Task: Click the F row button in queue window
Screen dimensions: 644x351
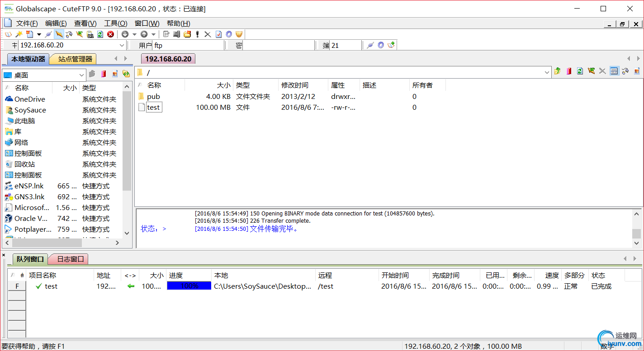Action: click(17, 286)
